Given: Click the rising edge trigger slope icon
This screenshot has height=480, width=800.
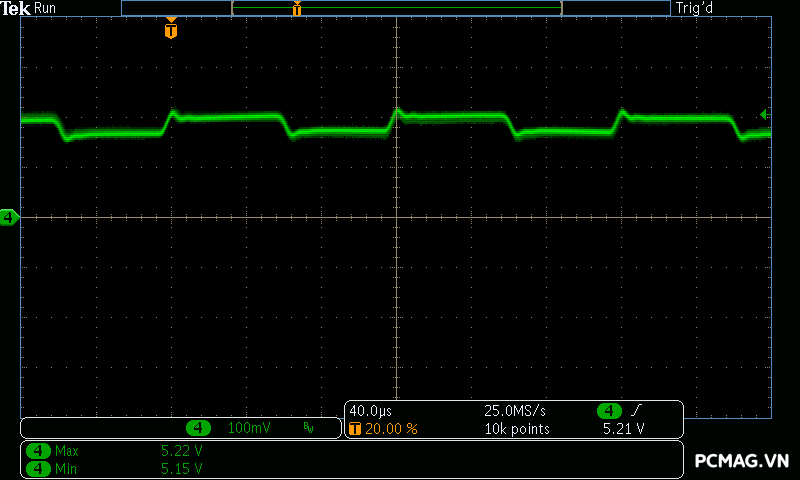Looking at the screenshot, I should pos(638,411).
